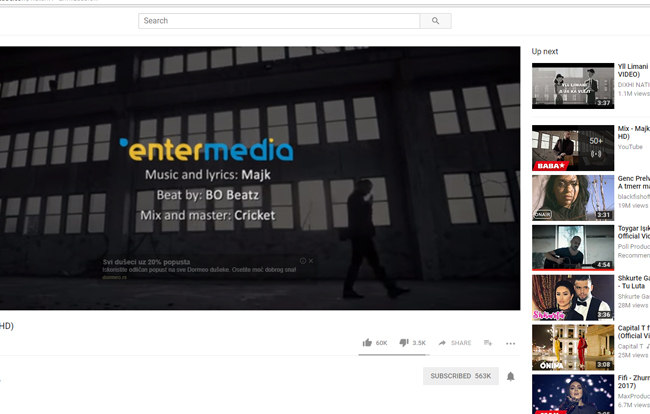Click the '60K' likes count
650x414 pixels.
tap(381, 343)
